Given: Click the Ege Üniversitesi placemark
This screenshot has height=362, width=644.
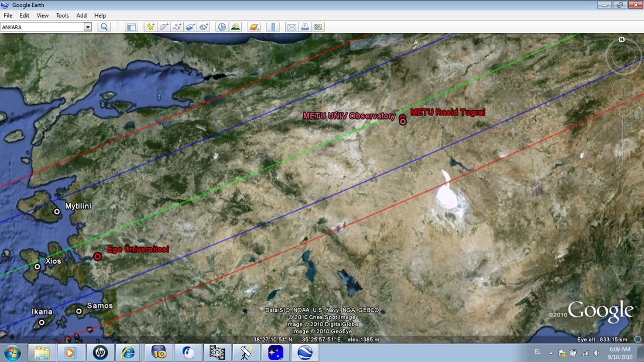Looking at the screenshot, I should (98, 257).
